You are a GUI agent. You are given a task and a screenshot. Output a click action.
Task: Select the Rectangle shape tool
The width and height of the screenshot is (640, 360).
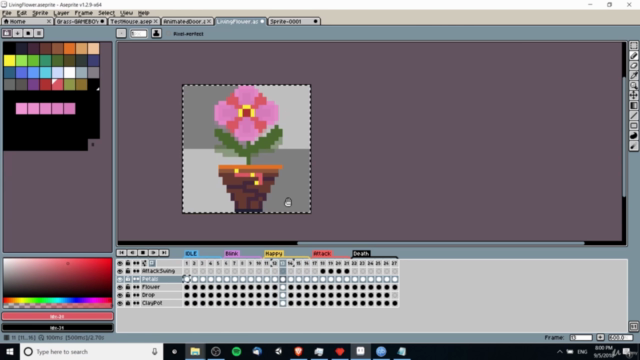point(633,126)
